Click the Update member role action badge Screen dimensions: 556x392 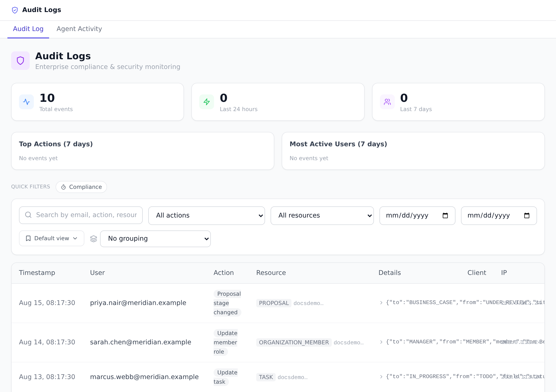click(225, 342)
